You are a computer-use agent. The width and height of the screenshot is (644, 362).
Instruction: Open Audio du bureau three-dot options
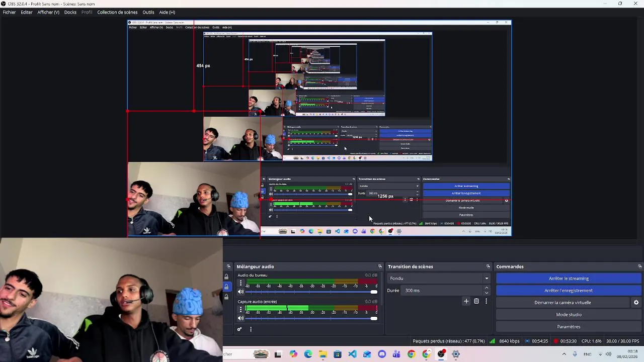click(240, 284)
